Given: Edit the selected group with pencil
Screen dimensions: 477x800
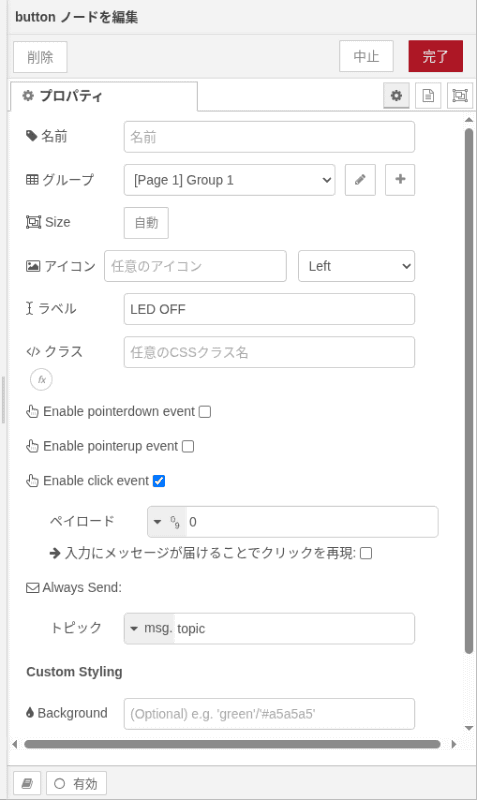Looking at the screenshot, I should (x=360, y=180).
